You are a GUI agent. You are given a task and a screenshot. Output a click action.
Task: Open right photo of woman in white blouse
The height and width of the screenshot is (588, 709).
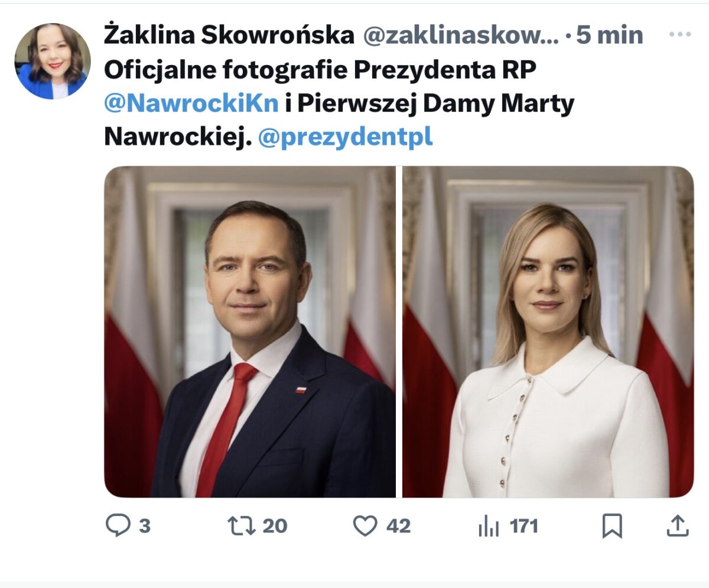[548, 332]
